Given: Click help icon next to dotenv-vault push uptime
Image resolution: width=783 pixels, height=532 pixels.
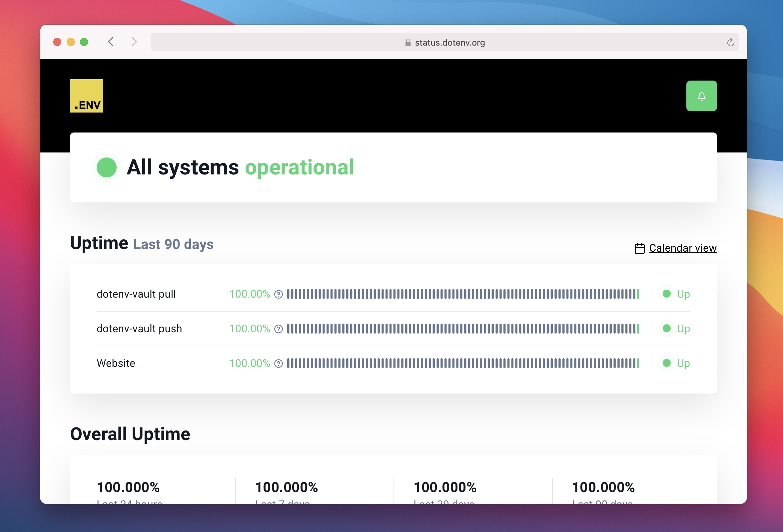Looking at the screenshot, I should [x=278, y=329].
